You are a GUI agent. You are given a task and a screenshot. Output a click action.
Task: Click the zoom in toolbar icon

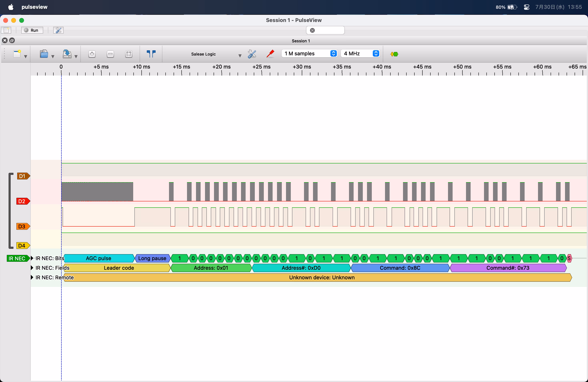click(92, 54)
